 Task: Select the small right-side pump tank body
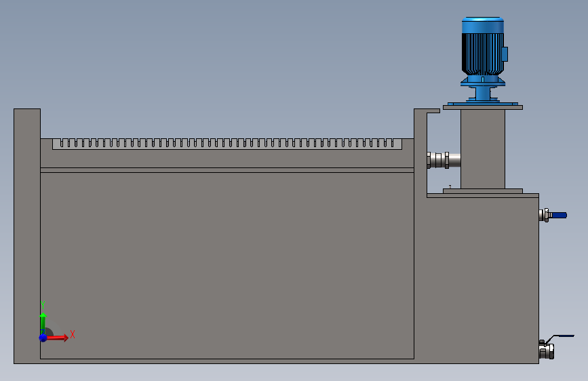point(483,279)
